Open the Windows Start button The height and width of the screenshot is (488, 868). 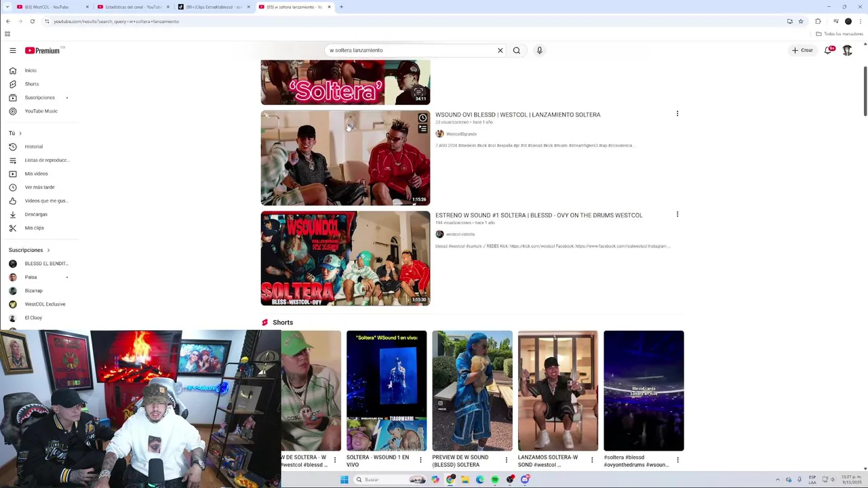344,480
